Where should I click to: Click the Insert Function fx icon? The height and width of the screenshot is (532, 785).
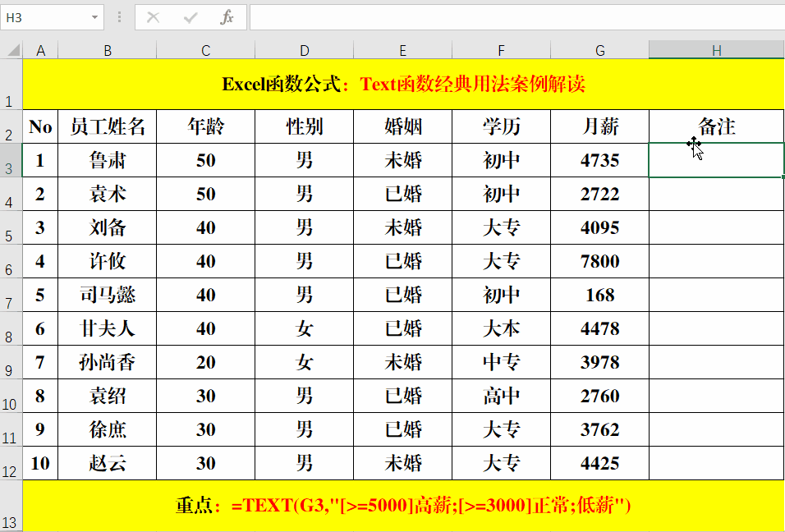click(227, 17)
